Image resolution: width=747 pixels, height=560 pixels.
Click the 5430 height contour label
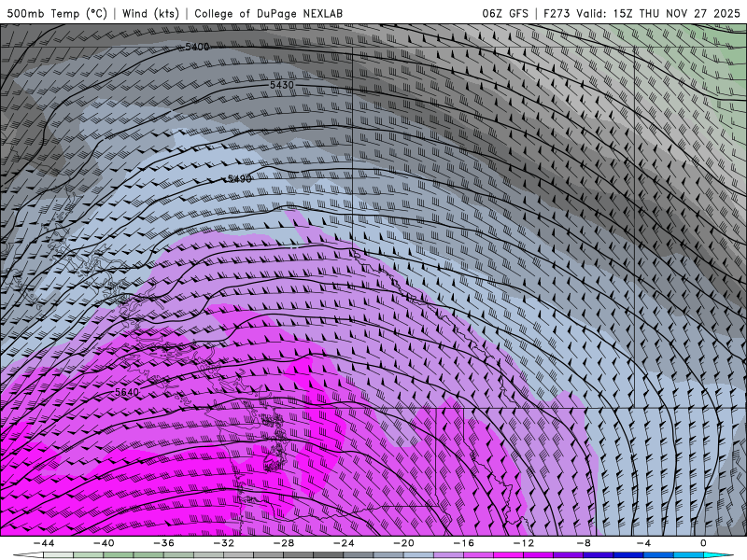[x=282, y=85]
